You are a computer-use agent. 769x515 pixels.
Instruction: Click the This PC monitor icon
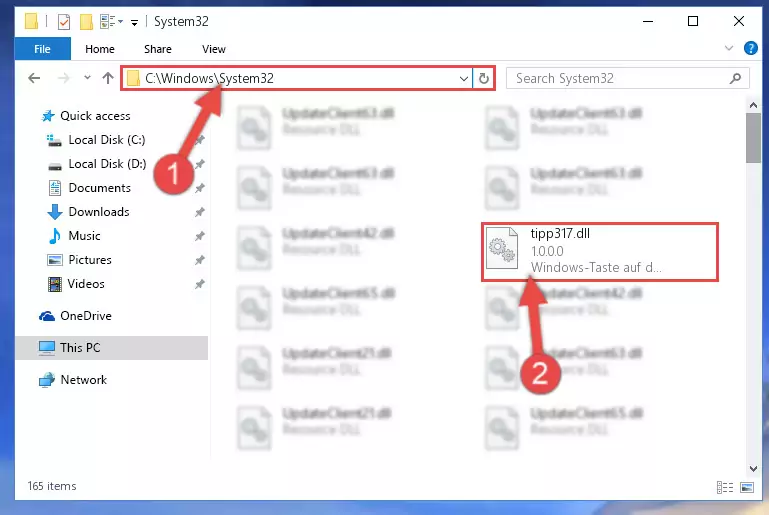click(47, 348)
